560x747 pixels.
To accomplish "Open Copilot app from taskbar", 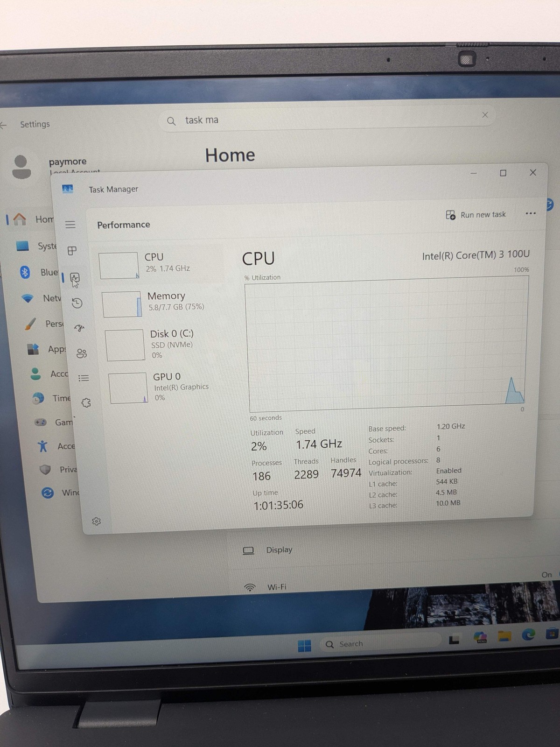I will (x=480, y=638).
